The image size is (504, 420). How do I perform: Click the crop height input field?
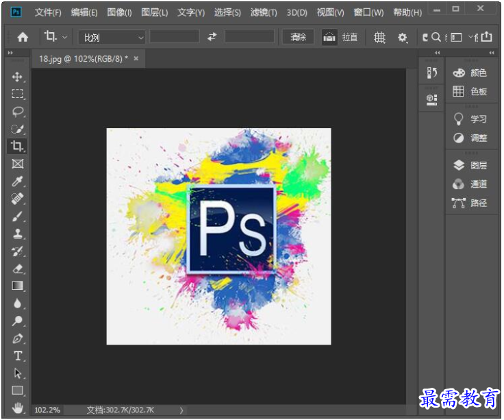click(249, 37)
